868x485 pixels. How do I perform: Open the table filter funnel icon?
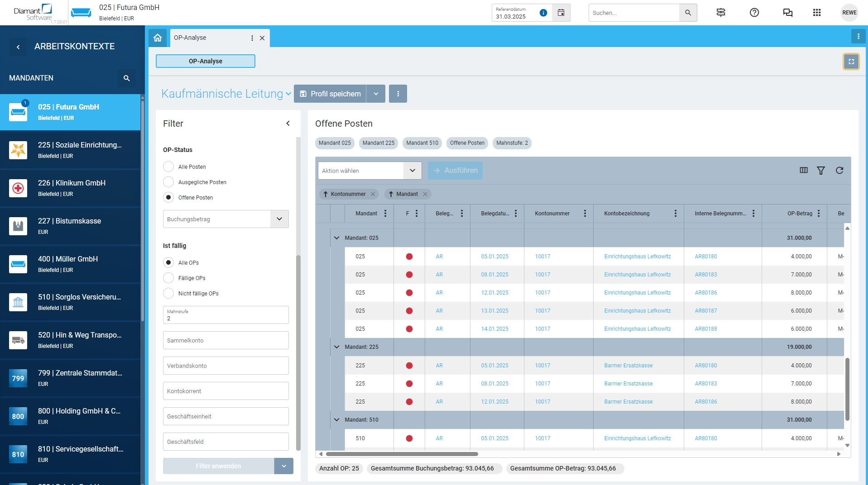820,171
